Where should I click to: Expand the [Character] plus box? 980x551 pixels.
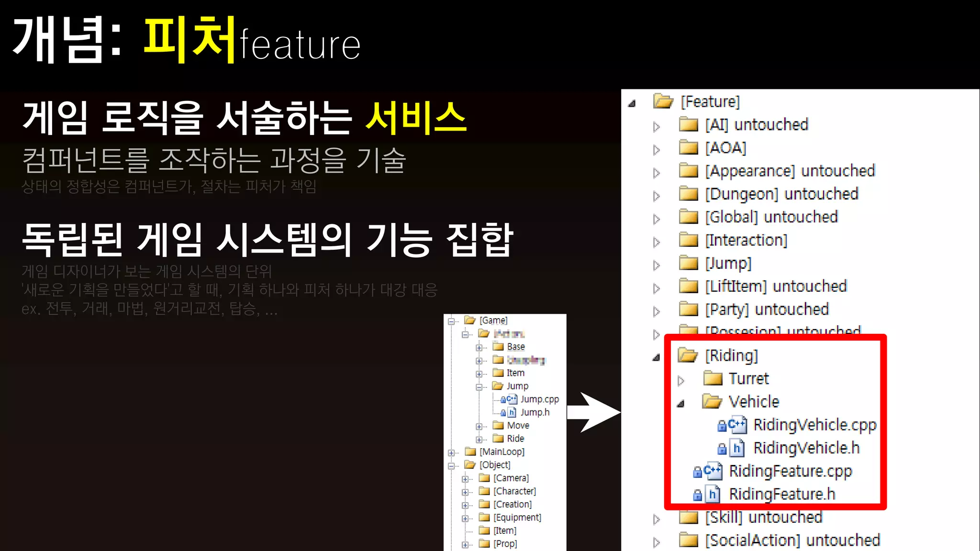pos(465,492)
